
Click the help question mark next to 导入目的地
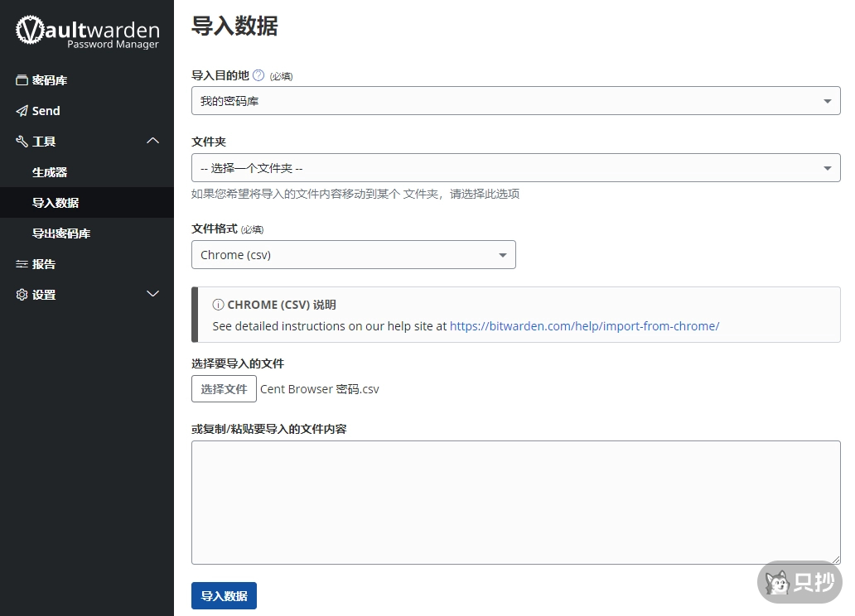pyautogui.click(x=258, y=75)
